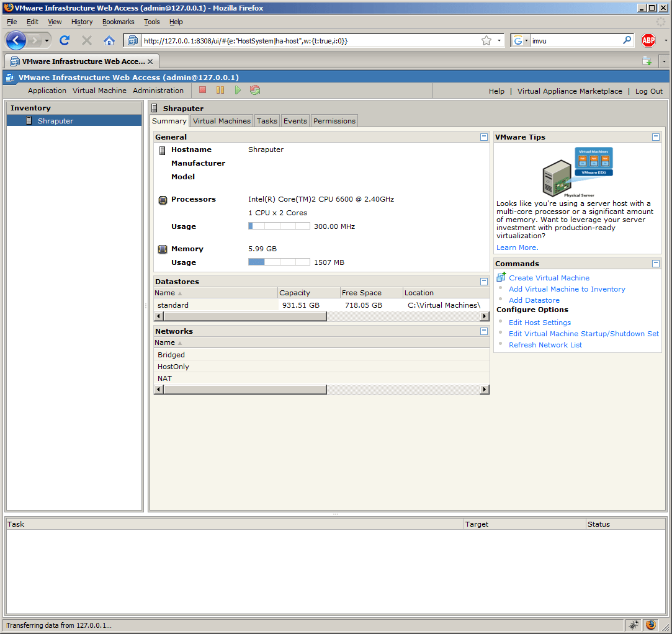The width and height of the screenshot is (672, 634).
Task: Click the Suspend (pause) toolbar button
Action: tap(220, 90)
